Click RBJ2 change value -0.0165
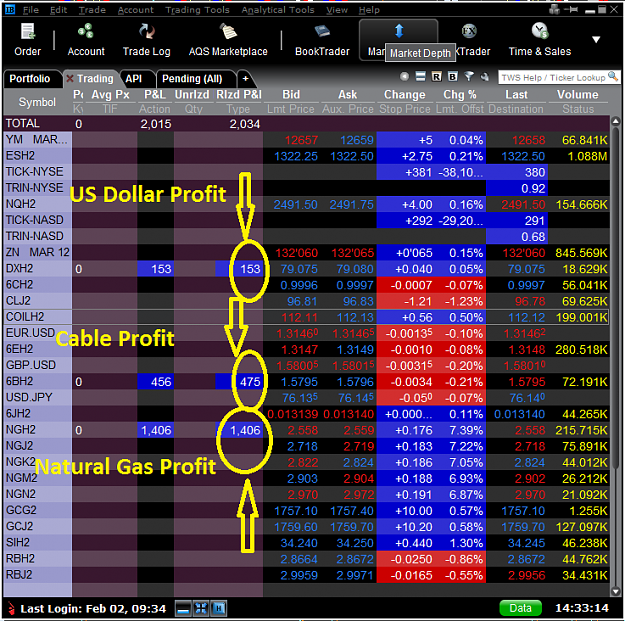The width and height of the screenshot is (625, 621). point(411,575)
